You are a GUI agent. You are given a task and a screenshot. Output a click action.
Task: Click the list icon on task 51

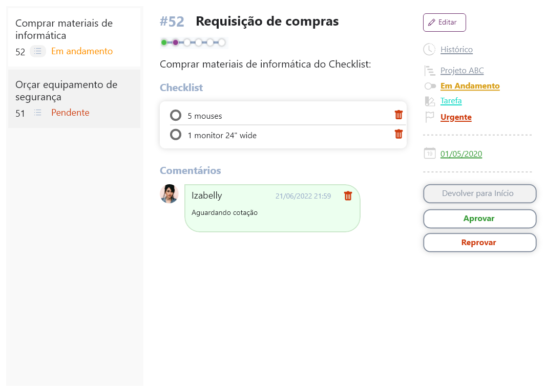(37, 113)
